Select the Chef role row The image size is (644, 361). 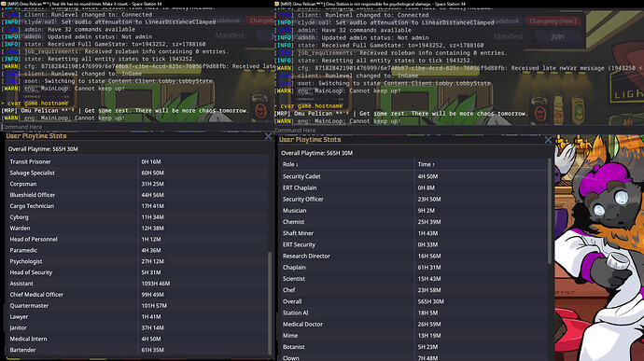tap(414, 290)
